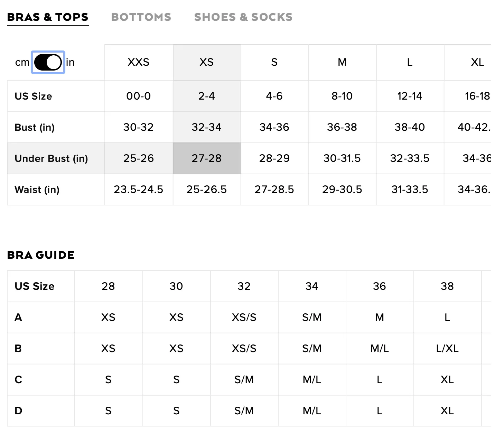Open the Shoes & Socks tab
This screenshot has width=504, height=442.
(x=243, y=17)
